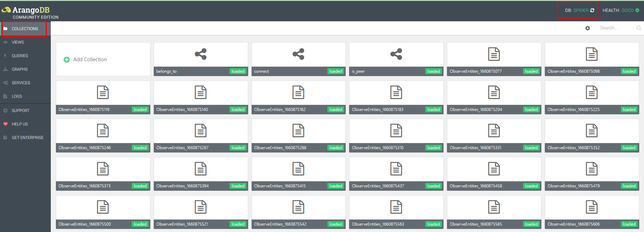Click the search magnifier icon
Image resolution: width=644 pixels, height=232 pixels.
pyautogui.click(x=639, y=28)
